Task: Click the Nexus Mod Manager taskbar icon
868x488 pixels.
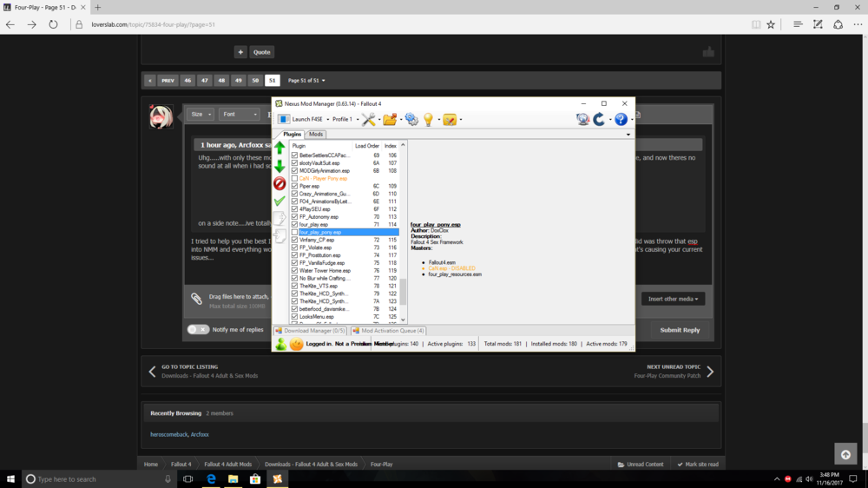Action: [278, 479]
